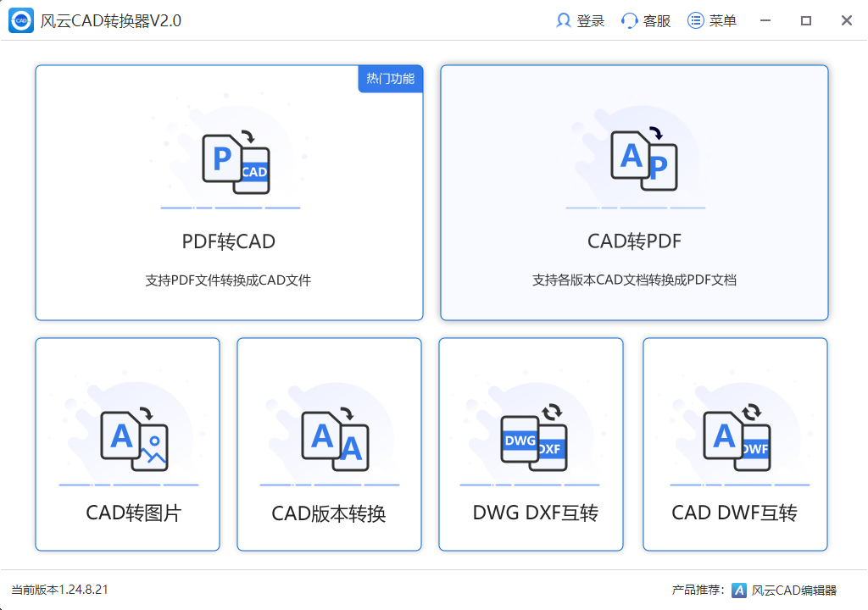Viewport: 868px width, 610px height.
Task: Click the CAD DWF swap icon
Action: (737, 437)
